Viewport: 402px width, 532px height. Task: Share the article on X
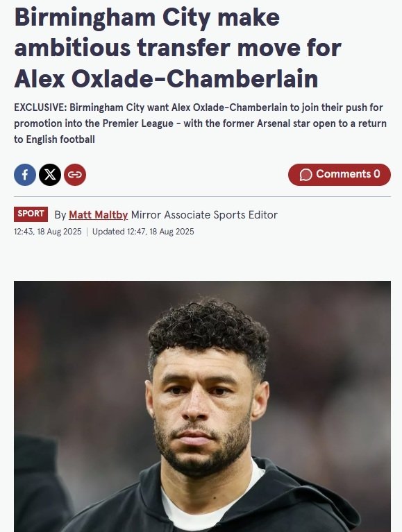[x=50, y=175]
